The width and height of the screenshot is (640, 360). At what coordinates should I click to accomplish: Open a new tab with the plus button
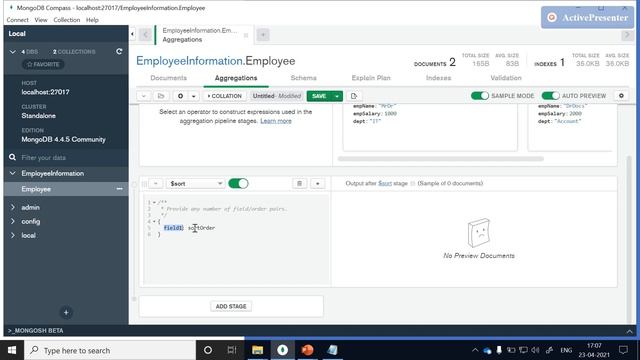coord(263,35)
